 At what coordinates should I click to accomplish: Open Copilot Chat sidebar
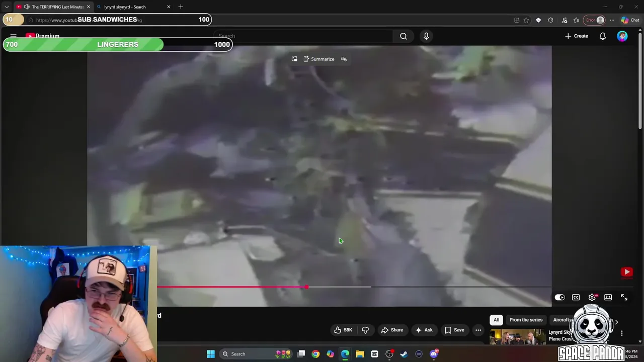click(630, 20)
